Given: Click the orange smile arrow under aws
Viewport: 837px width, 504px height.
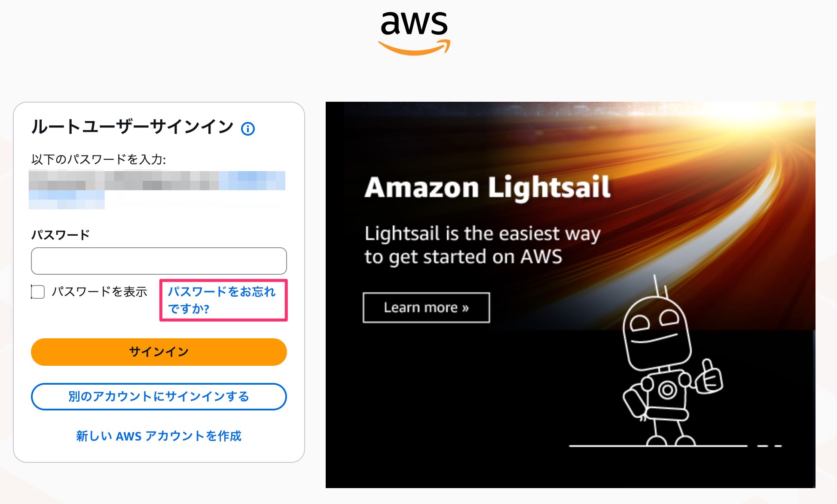Looking at the screenshot, I should point(414,48).
